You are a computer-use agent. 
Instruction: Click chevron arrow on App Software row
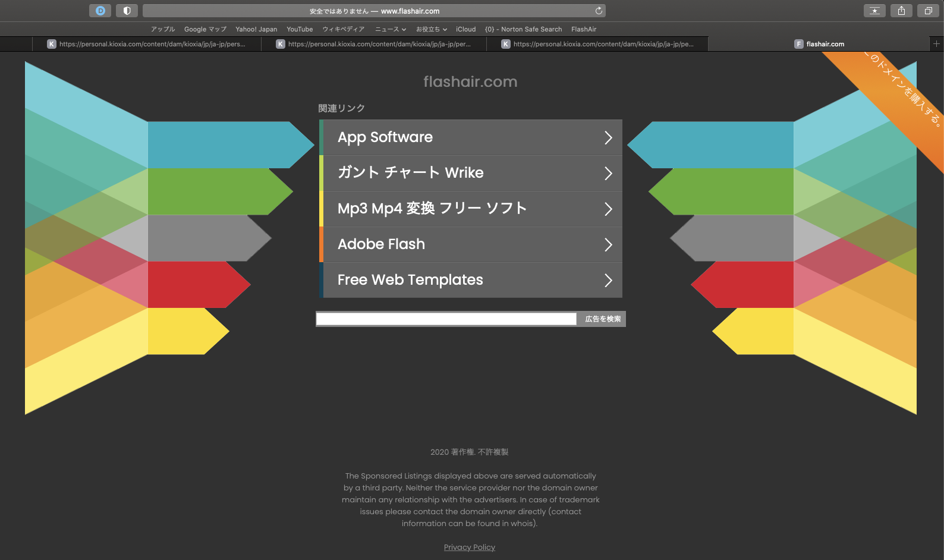coord(608,138)
